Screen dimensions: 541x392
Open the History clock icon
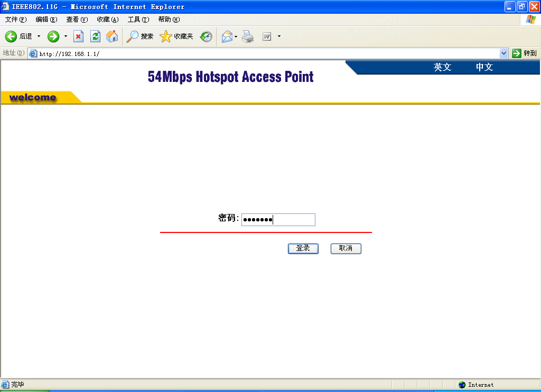[x=206, y=36]
